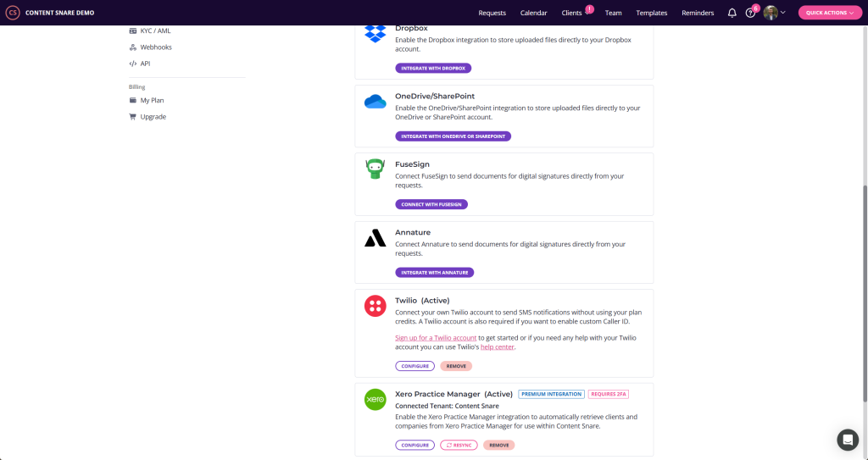Click the KYC / AML sidebar icon
The height and width of the screenshot is (460, 868).
[x=133, y=31]
